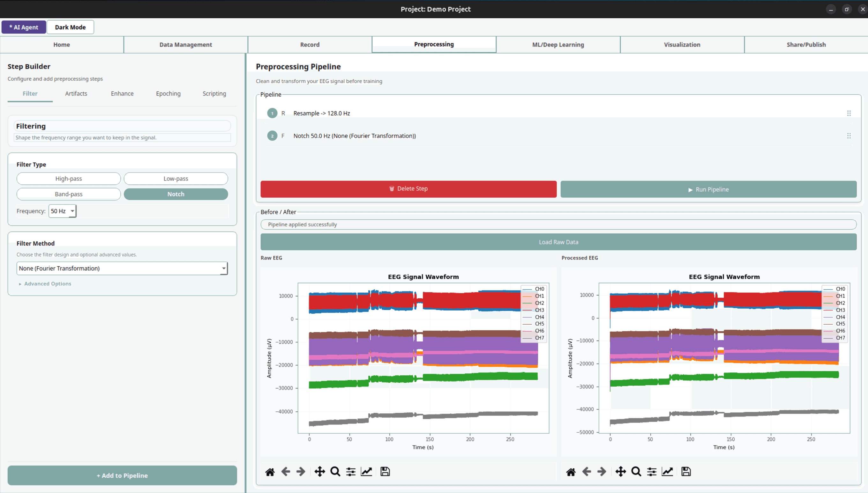Grab drag handle of Resample pipeline step
Image resolution: width=868 pixels, height=493 pixels.
849,113
